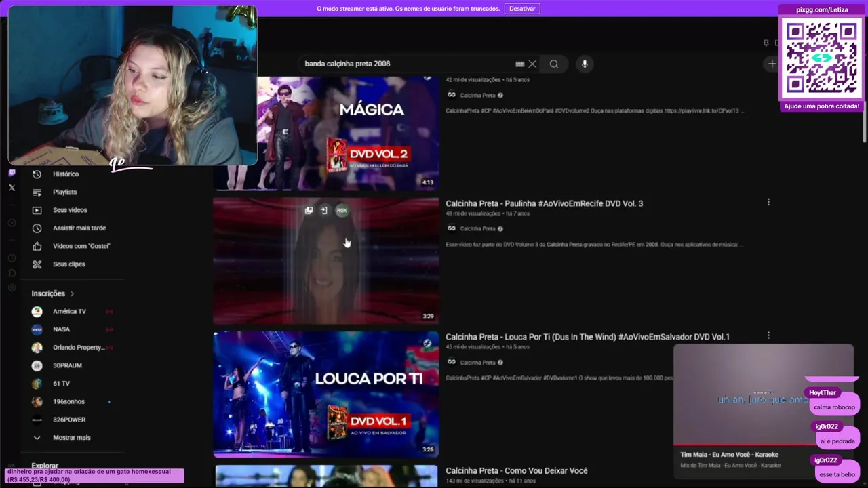The height and width of the screenshot is (488, 868).
Task: Open Histórico in the YouTube sidebar
Action: coord(65,174)
